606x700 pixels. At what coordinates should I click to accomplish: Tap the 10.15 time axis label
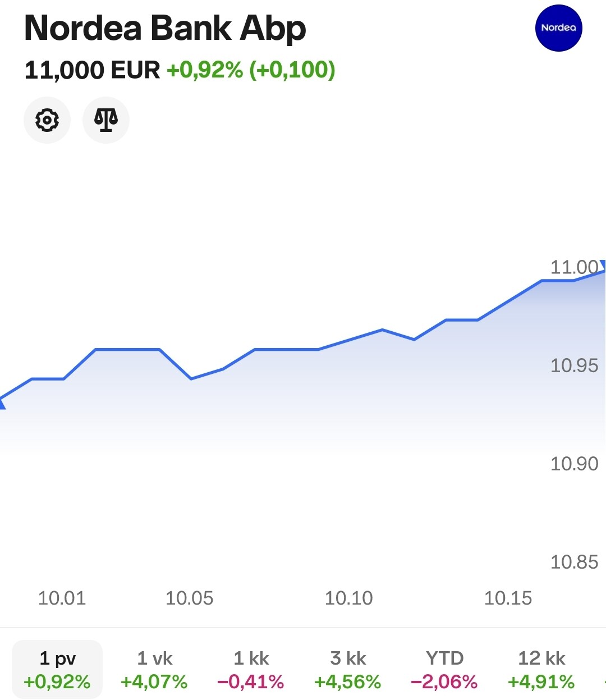508,598
